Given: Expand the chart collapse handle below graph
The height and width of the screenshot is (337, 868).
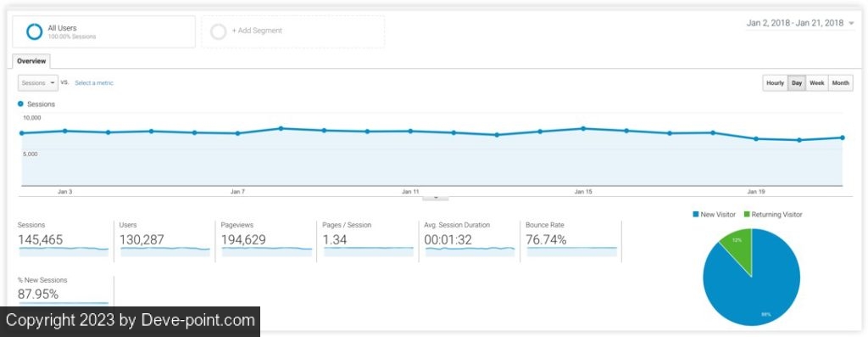Looking at the screenshot, I should pyautogui.click(x=436, y=197).
